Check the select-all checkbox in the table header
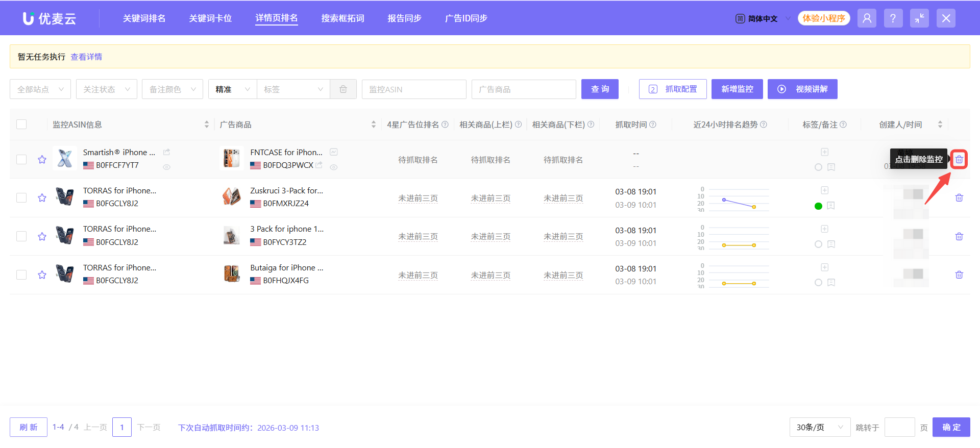This screenshot has height=448, width=980. click(x=21, y=125)
